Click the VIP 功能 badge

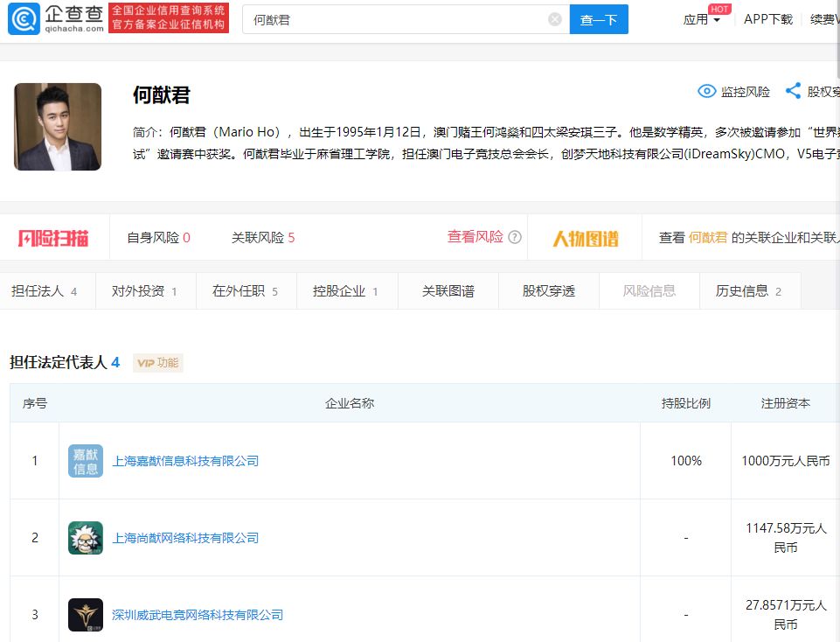[158, 363]
